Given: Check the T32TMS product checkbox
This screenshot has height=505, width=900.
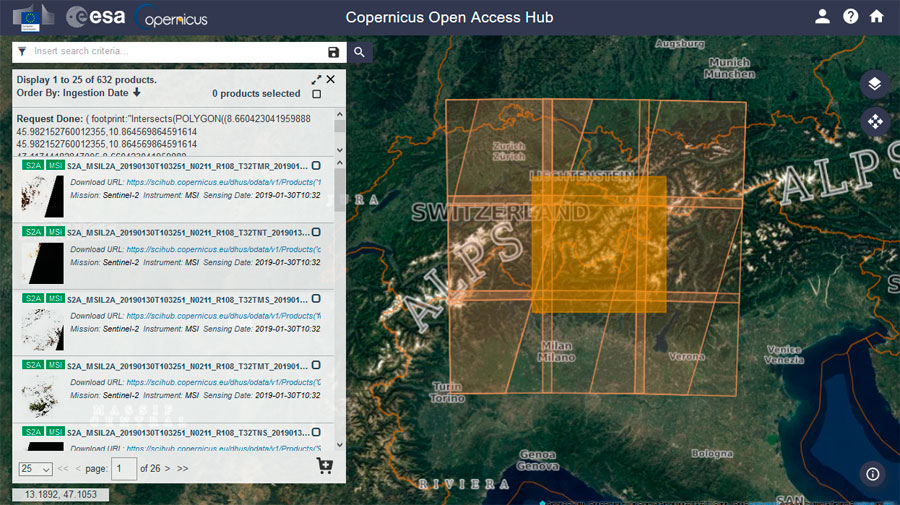Looking at the screenshot, I should tap(316, 299).
